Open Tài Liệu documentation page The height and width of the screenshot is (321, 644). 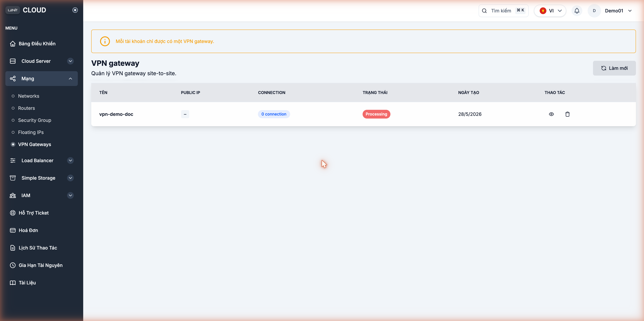(x=27, y=283)
